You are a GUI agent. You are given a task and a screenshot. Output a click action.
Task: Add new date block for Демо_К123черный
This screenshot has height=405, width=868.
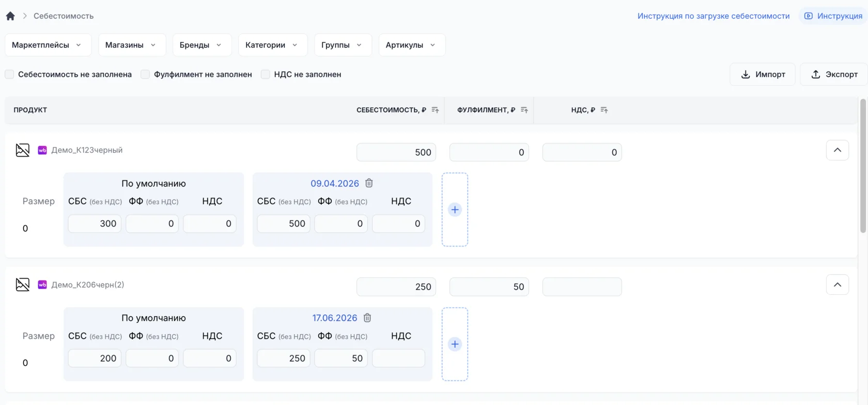[455, 209]
